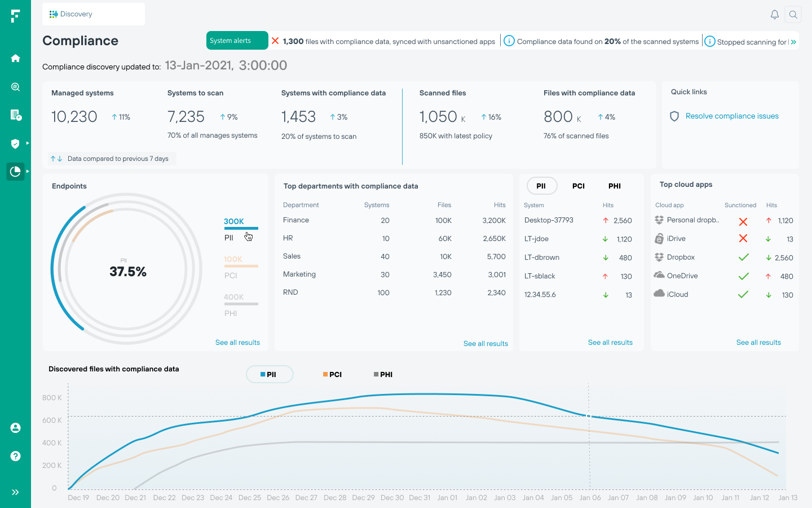Select the pie chart sidebar icon
This screenshot has height=508, width=812.
click(15, 171)
